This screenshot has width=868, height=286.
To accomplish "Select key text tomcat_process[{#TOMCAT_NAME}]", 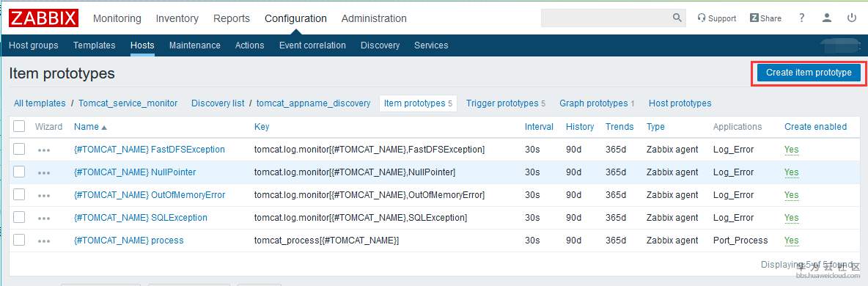I will (x=327, y=241).
